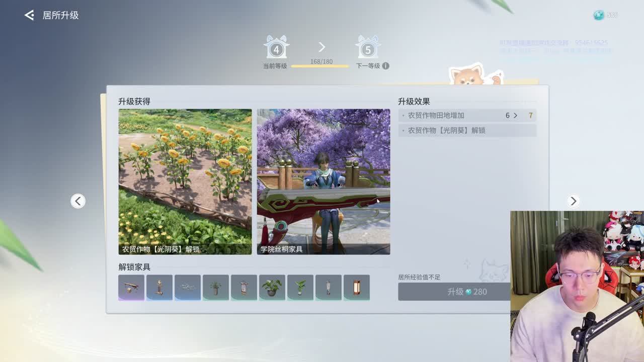Select the next level 5 house badge
This screenshot has height=362, width=644.
pos(368,48)
